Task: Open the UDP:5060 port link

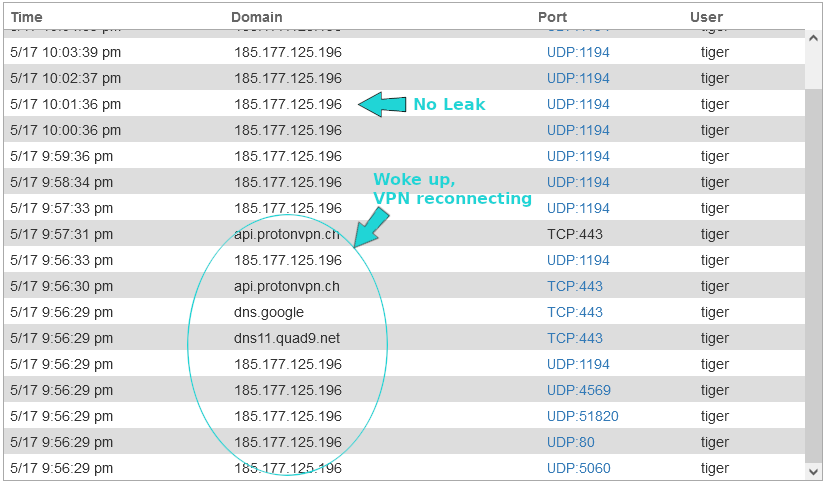Action: (578, 468)
